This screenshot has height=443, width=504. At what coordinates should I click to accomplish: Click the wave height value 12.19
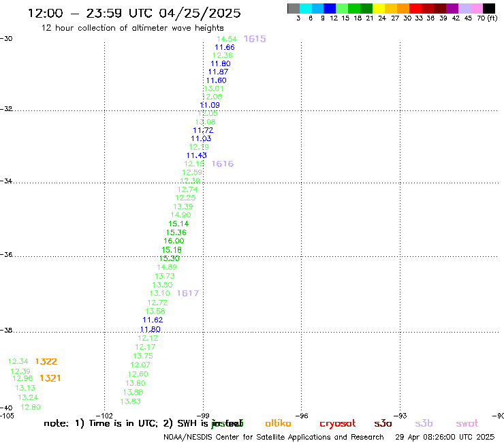[x=199, y=147]
